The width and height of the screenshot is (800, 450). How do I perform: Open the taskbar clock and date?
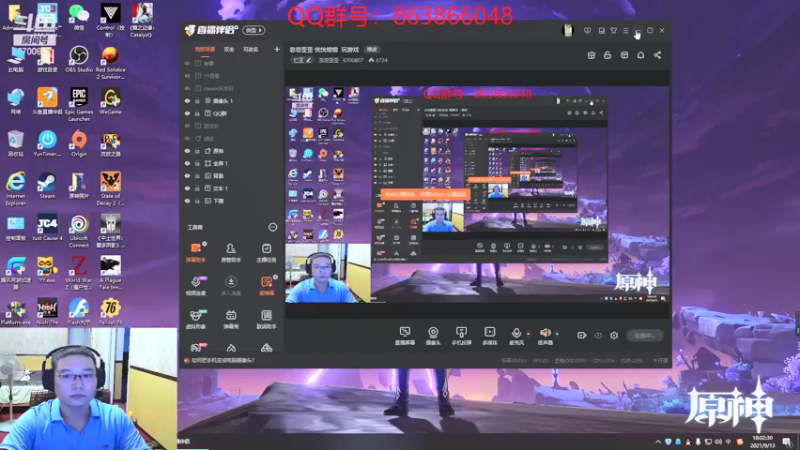point(762,442)
